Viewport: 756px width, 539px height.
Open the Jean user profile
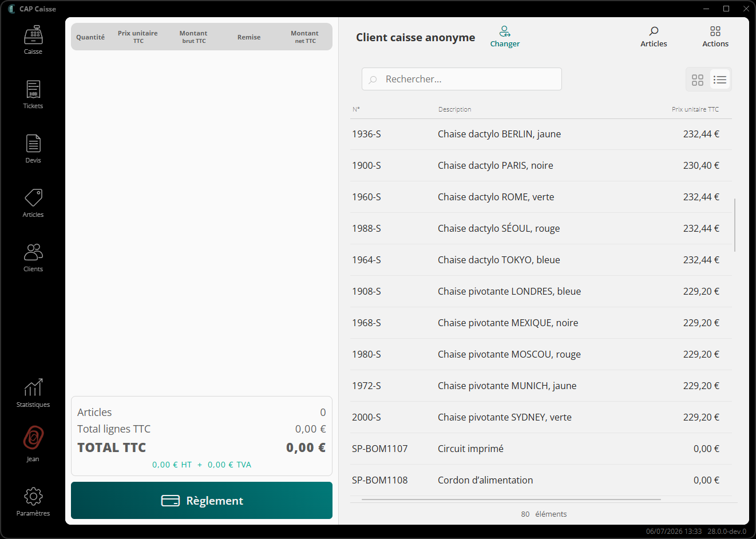tap(33, 444)
